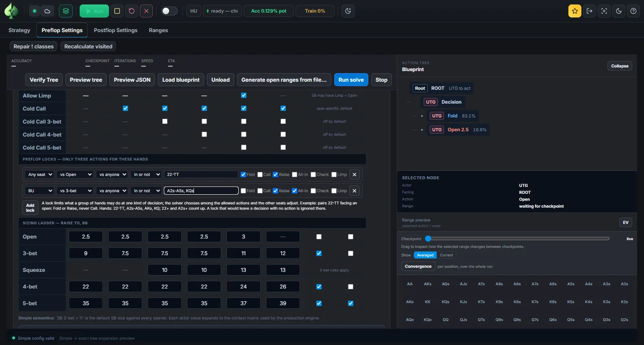The image size is (644, 345).
Task: Open the Any seat dropdown
Action: point(39,174)
